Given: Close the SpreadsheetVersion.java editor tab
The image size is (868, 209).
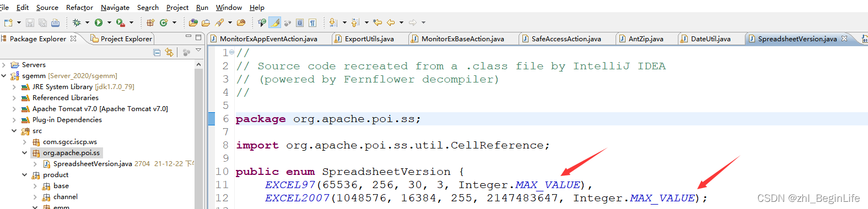Looking at the screenshot, I should 844,38.
